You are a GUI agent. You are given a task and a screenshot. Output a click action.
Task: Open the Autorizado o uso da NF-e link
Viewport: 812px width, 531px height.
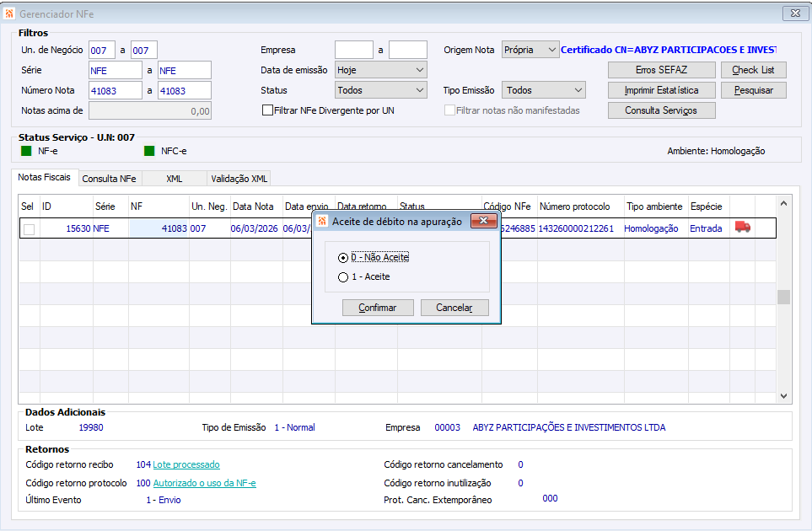[205, 483]
